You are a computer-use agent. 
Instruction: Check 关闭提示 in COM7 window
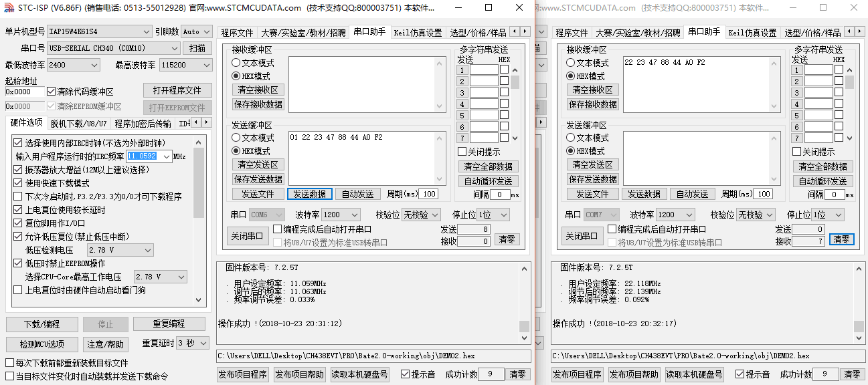point(796,152)
